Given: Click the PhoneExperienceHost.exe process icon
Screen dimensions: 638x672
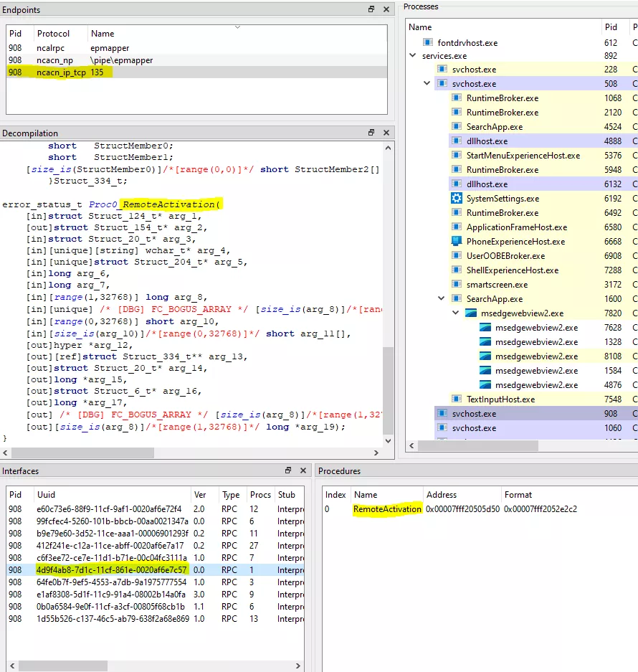Looking at the screenshot, I should click(x=457, y=241).
